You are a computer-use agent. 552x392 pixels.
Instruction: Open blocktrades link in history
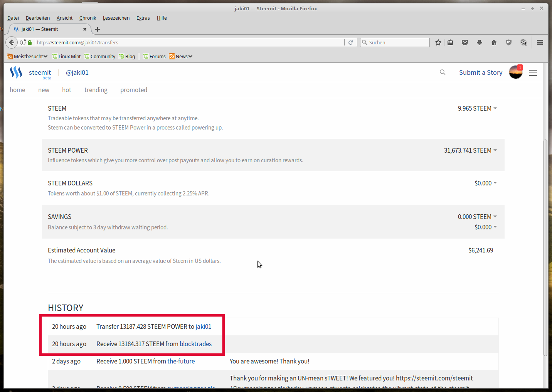click(x=195, y=344)
